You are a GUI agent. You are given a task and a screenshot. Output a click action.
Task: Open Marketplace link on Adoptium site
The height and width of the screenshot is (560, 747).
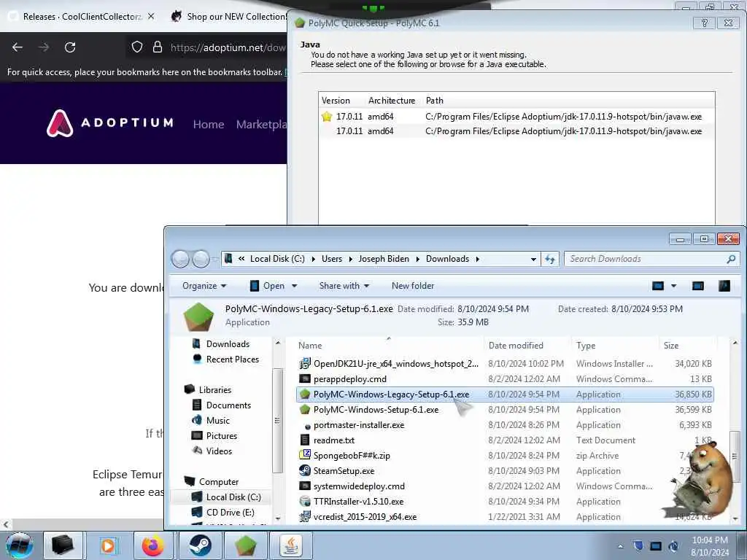(x=262, y=124)
